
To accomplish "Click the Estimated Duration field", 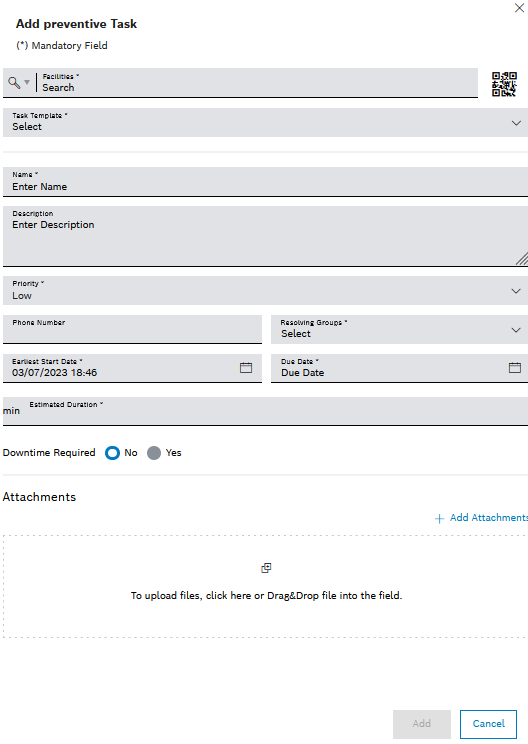I will [x=265, y=411].
